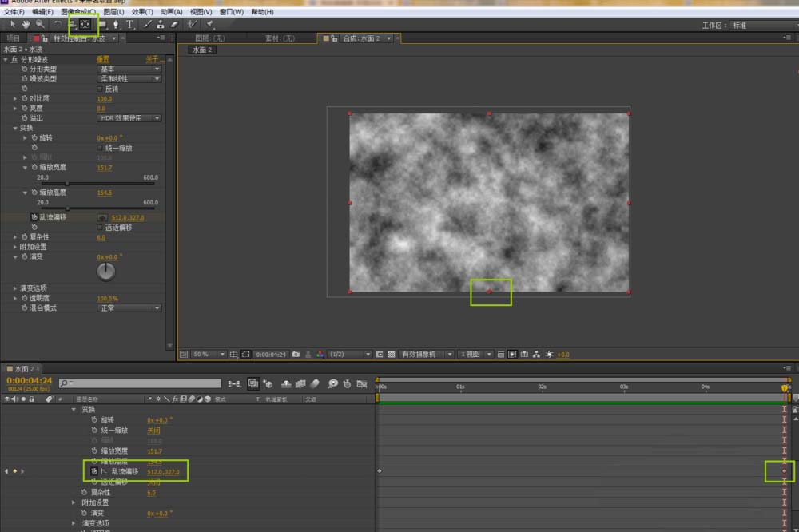Switch to the 项目 panel tab

click(14, 38)
